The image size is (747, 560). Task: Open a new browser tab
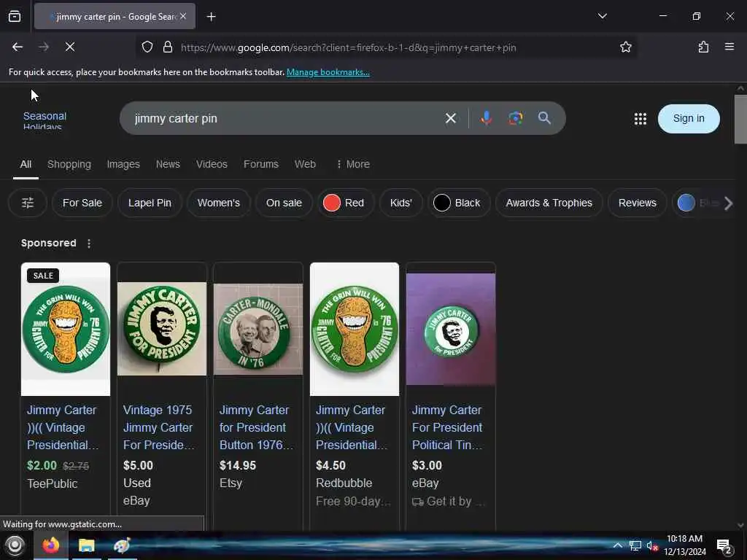click(211, 17)
